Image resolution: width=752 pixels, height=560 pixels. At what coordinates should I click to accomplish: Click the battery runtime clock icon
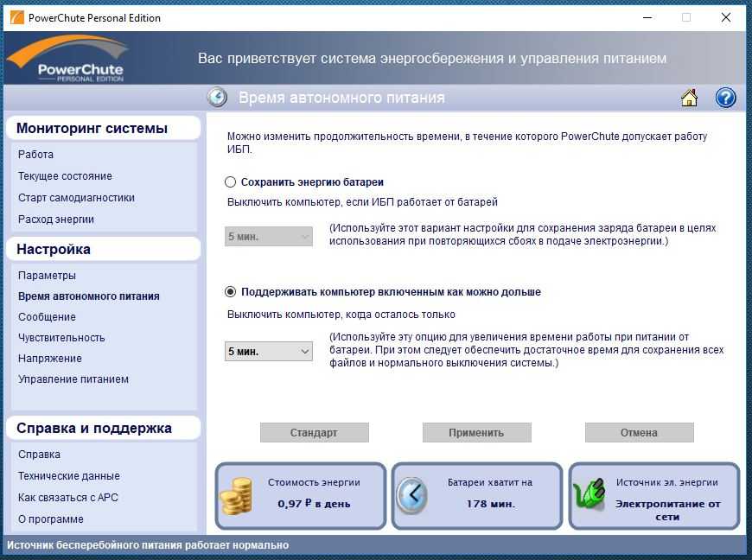pyautogui.click(x=412, y=496)
